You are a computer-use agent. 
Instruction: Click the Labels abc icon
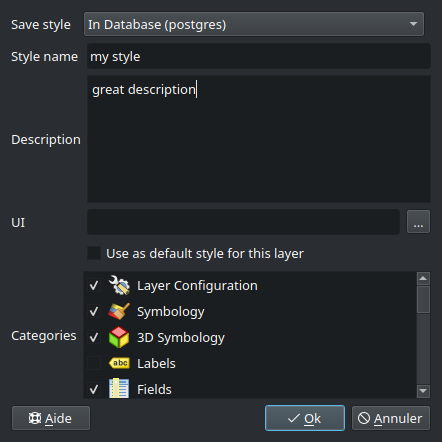[x=119, y=363]
